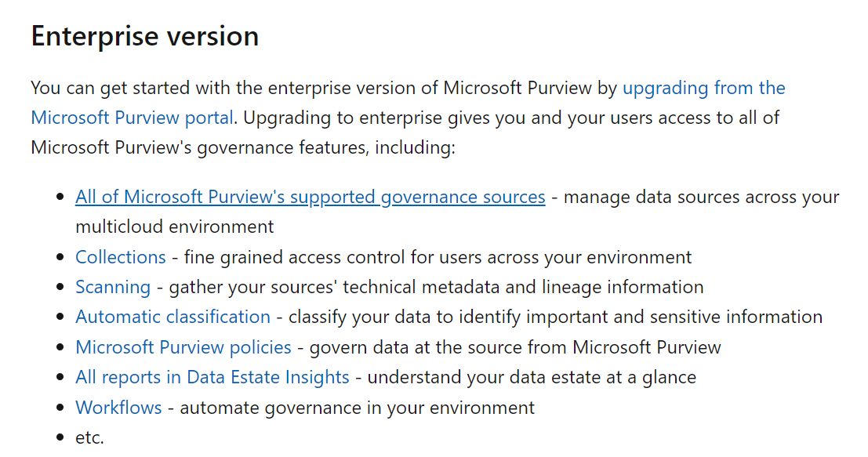Visit the Microsoft Purview policies link
Viewport: 868px width, 457px height.
coord(183,347)
